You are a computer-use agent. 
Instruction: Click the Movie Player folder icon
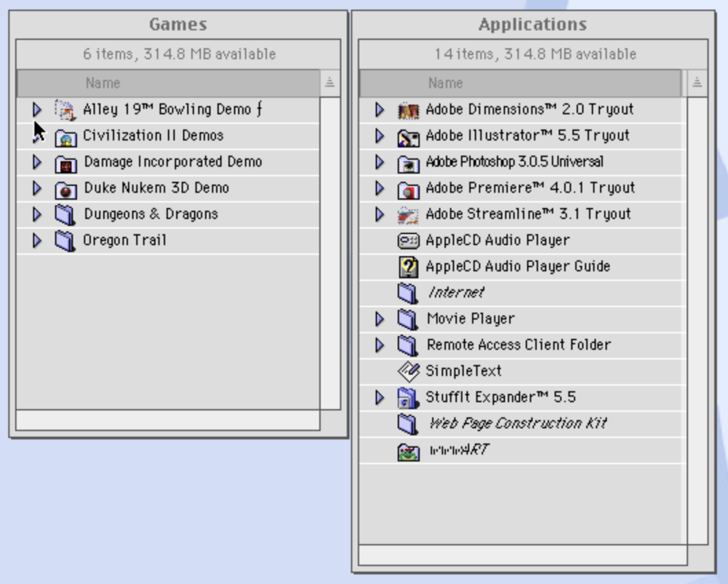[x=408, y=319]
